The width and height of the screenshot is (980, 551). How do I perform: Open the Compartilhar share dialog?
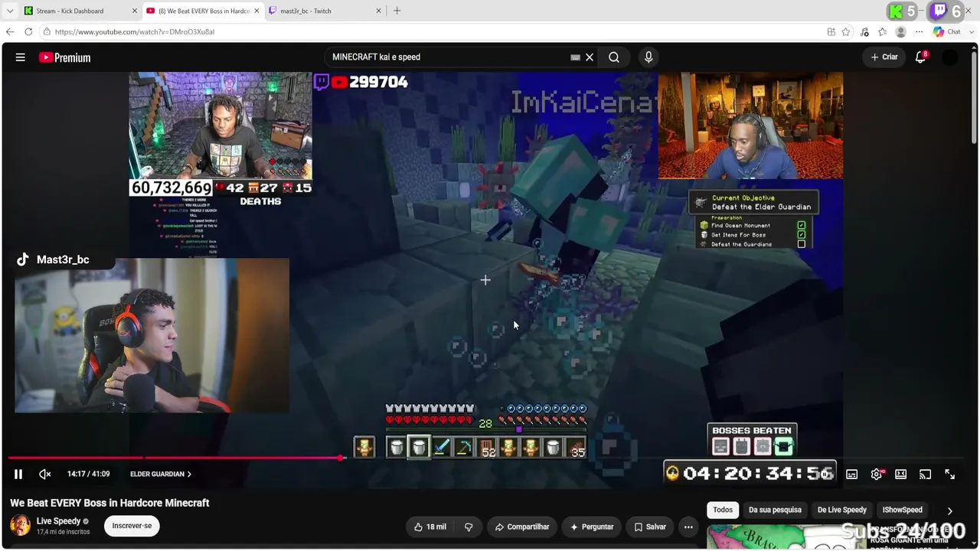522,527
